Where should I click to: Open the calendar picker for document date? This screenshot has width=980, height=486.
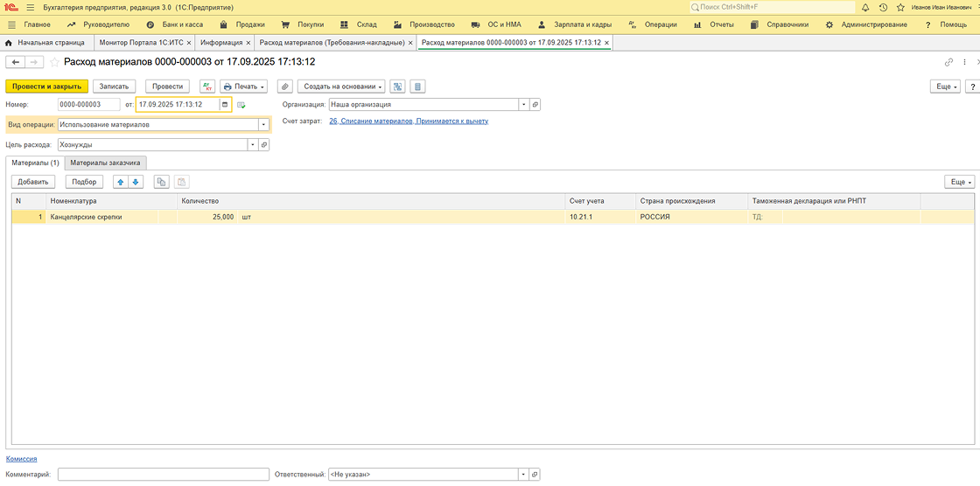(225, 105)
